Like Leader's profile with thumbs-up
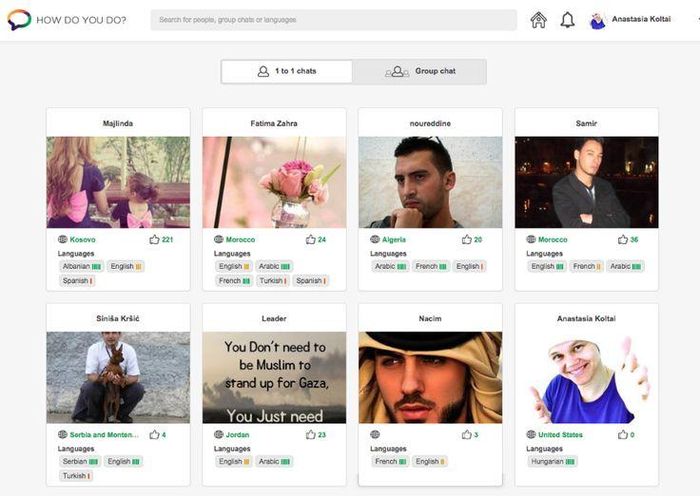 [310, 435]
